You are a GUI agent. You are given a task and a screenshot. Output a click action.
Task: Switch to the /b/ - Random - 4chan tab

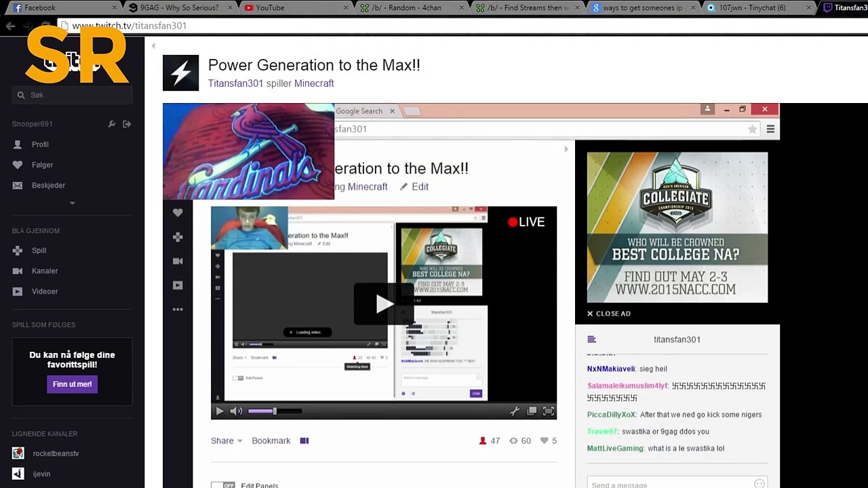coord(412,7)
